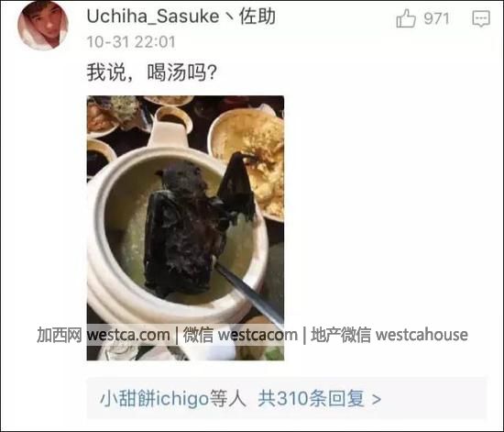Click the 地产微信 westcahouse watermark
This screenshot has width=504, height=432.
tap(389, 335)
